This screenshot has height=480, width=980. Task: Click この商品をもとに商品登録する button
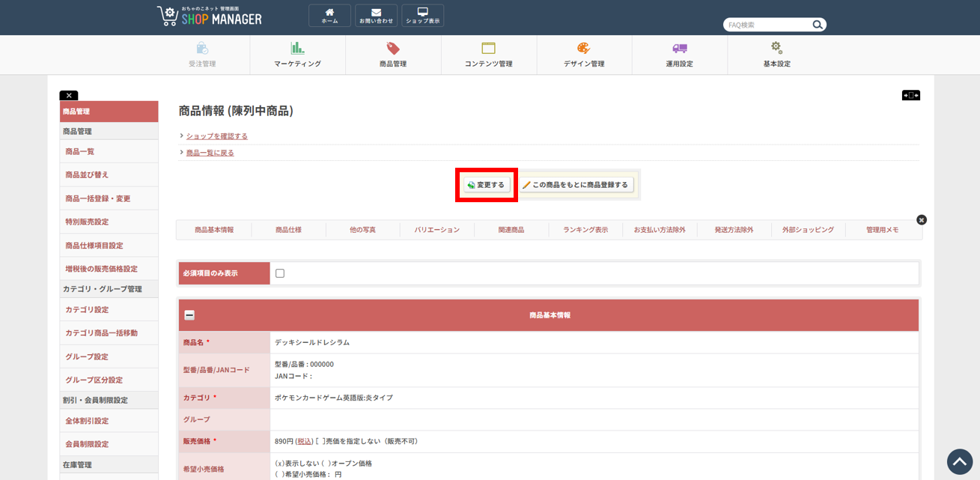pyautogui.click(x=576, y=185)
